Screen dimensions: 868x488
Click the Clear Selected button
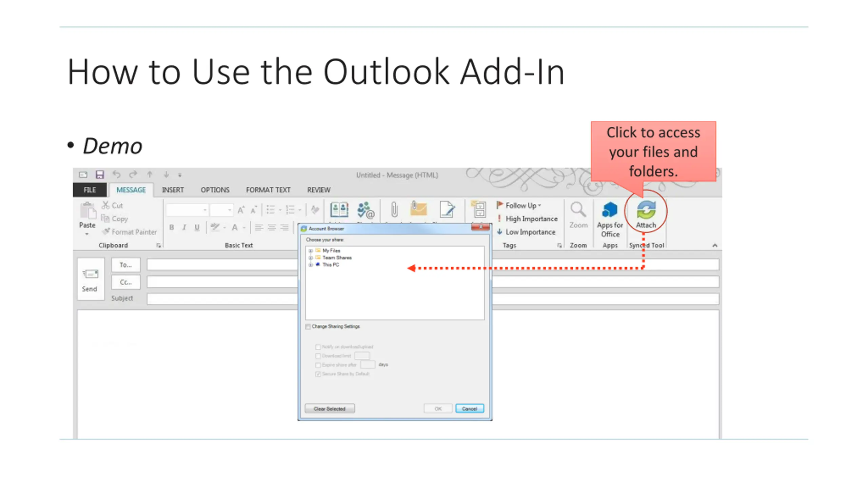coord(330,408)
